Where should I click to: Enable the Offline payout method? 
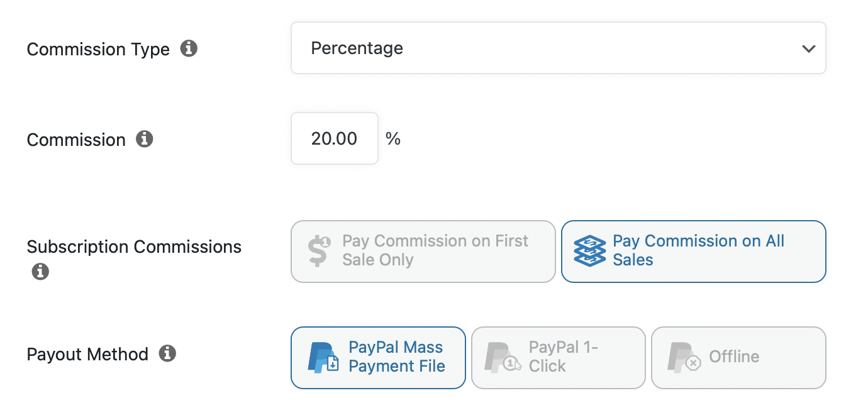(x=738, y=357)
